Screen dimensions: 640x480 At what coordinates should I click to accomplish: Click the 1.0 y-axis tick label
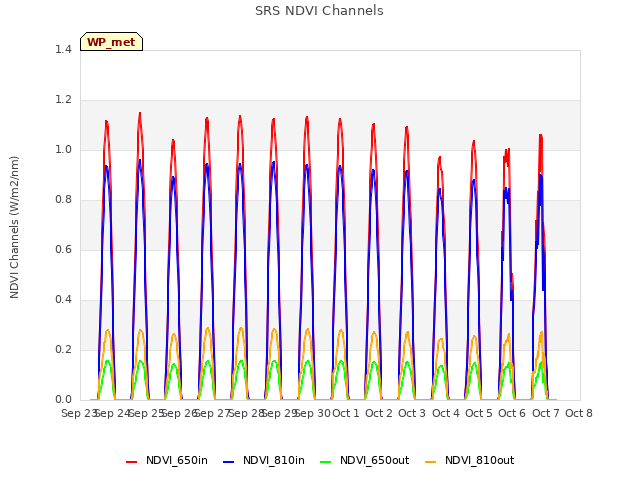pos(63,149)
